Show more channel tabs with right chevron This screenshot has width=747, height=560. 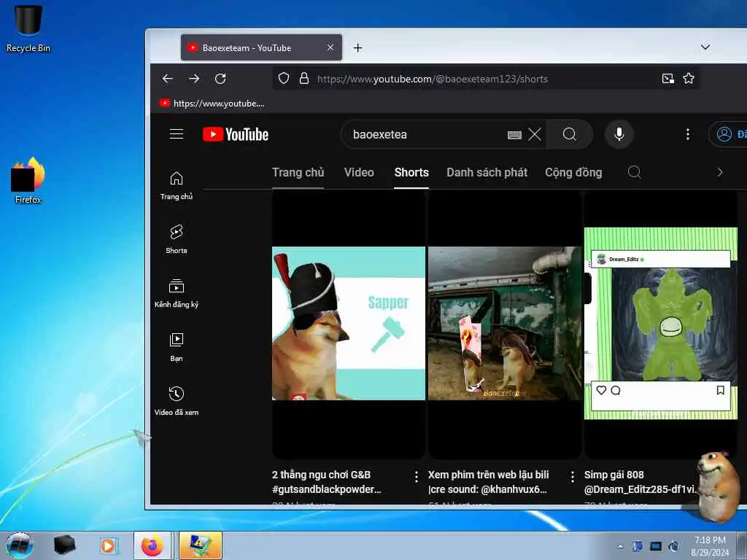click(x=720, y=172)
